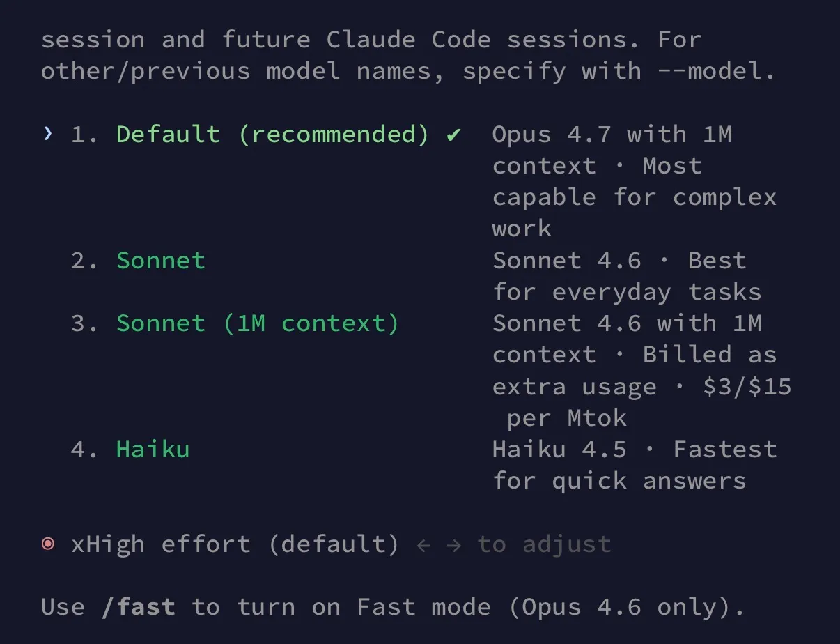Click the Haiku green menu label
The image size is (840, 644).
tap(153, 449)
